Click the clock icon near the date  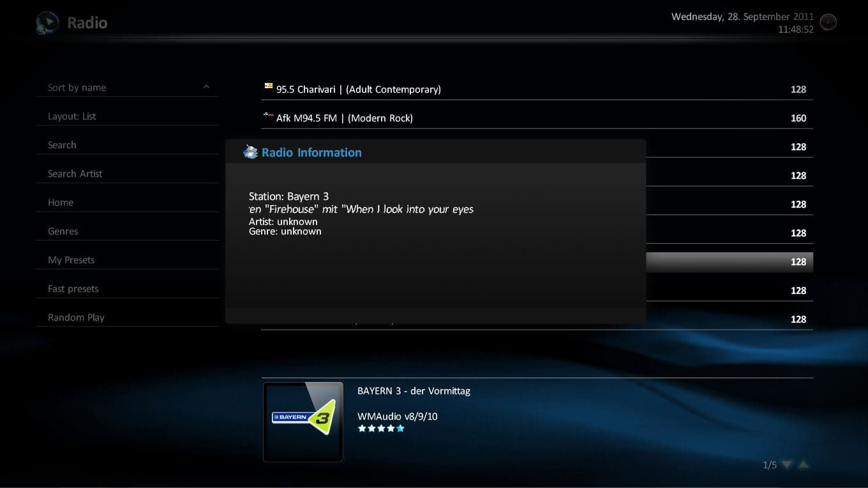[x=828, y=22]
